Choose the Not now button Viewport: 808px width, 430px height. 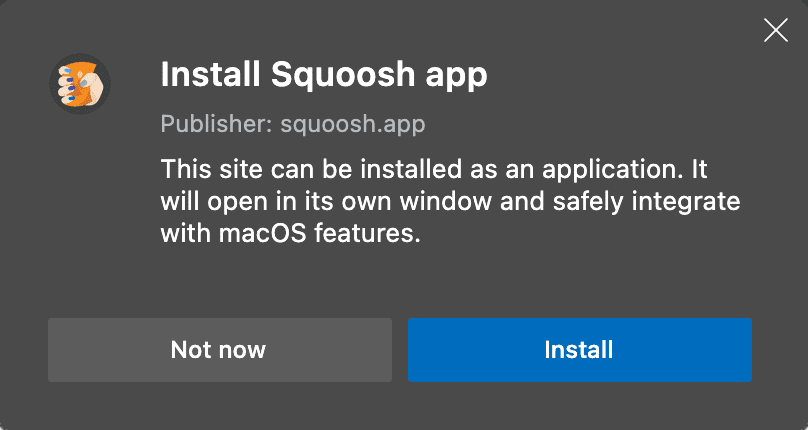219,349
